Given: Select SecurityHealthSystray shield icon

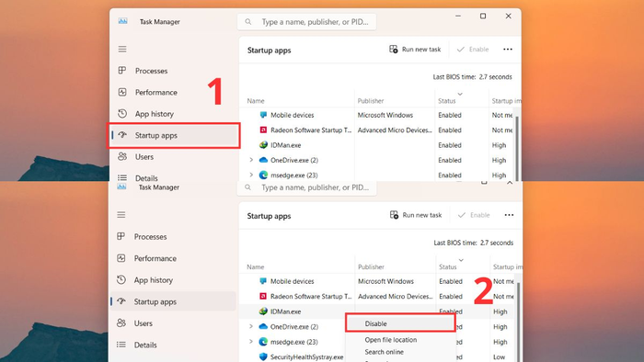Looking at the screenshot, I should pyautogui.click(x=263, y=356).
